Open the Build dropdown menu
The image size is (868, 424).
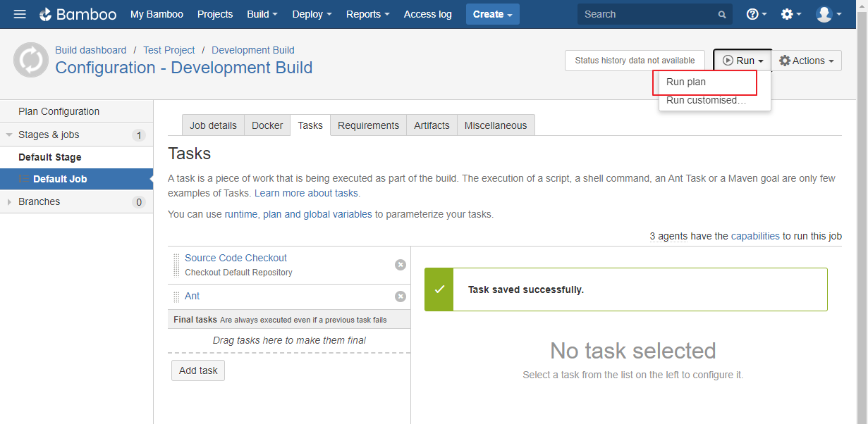262,14
